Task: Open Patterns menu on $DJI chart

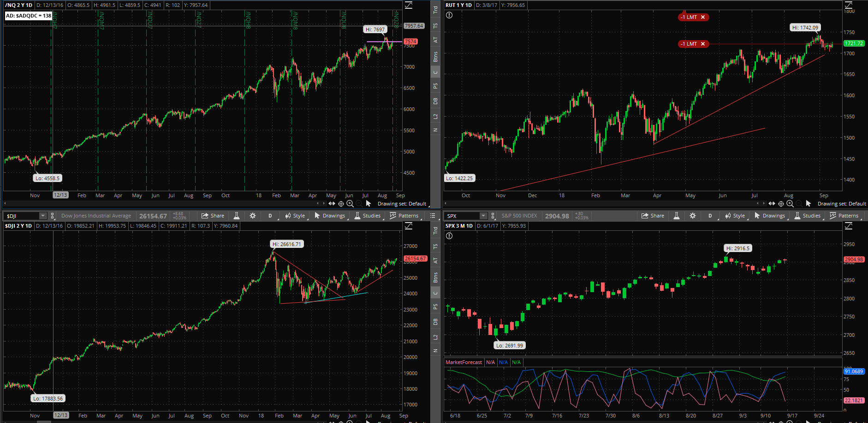Action: pyautogui.click(x=404, y=216)
